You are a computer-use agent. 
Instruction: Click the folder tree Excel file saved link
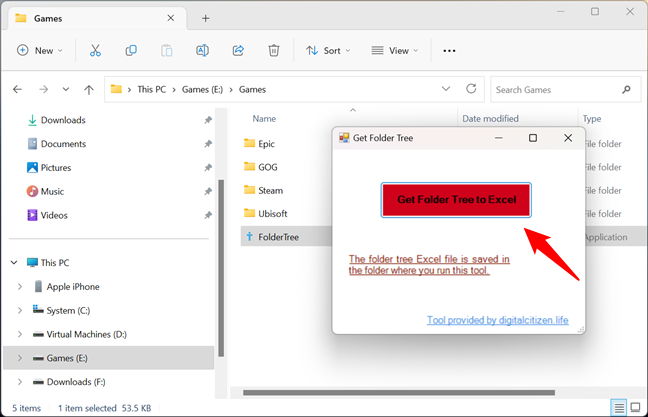(429, 265)
